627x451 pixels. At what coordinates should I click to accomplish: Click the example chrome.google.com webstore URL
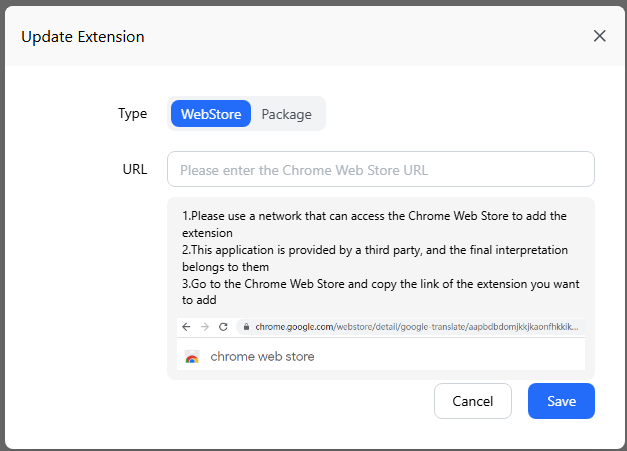417,327
